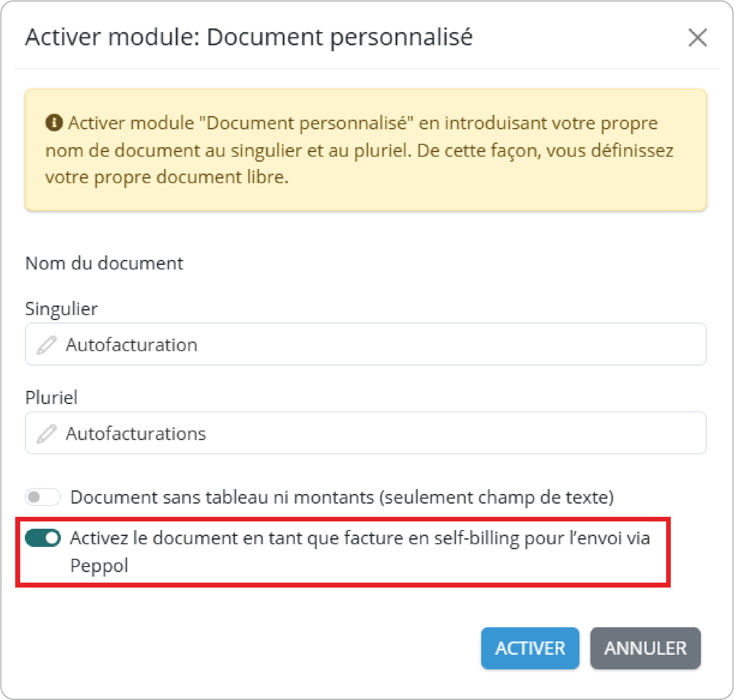Enable Document sans tableau ni montants switch
Image resolution: width=734 pixels, height=700 pixels.
click(43, 497)
